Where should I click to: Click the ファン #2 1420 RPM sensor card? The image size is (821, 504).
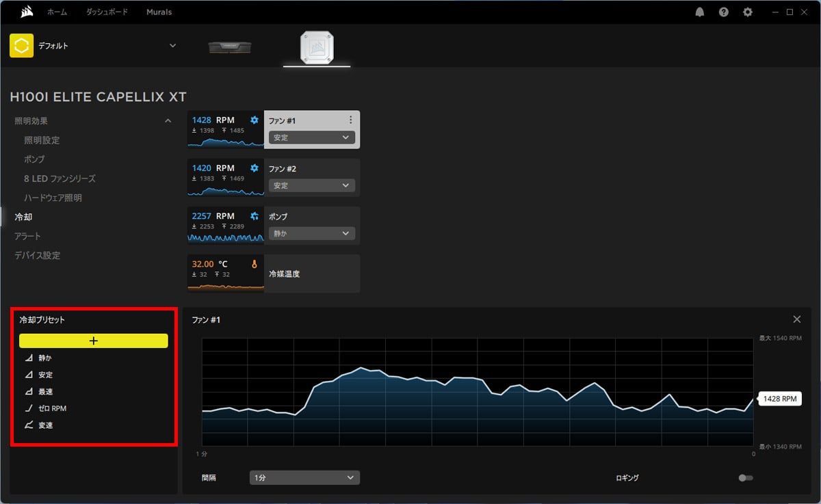pyautogui.click(x=226, y=178)
